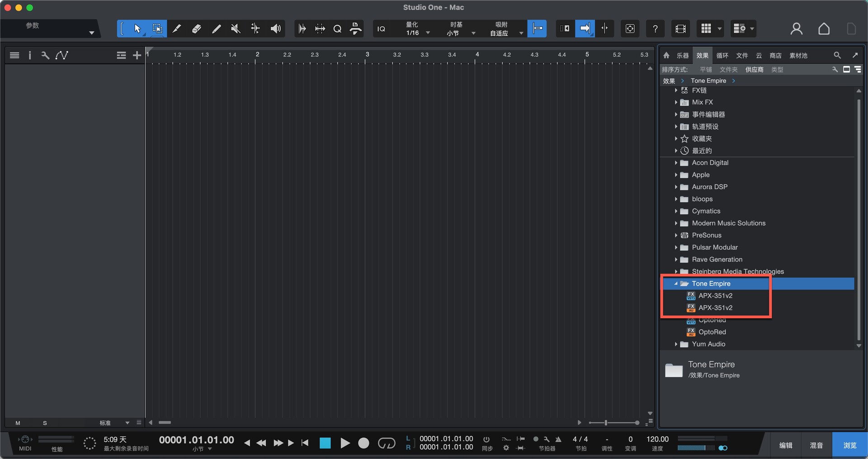Open the track wrench options
The width and height of the screenshot is (868, 459).
click(x=45, y=55)
